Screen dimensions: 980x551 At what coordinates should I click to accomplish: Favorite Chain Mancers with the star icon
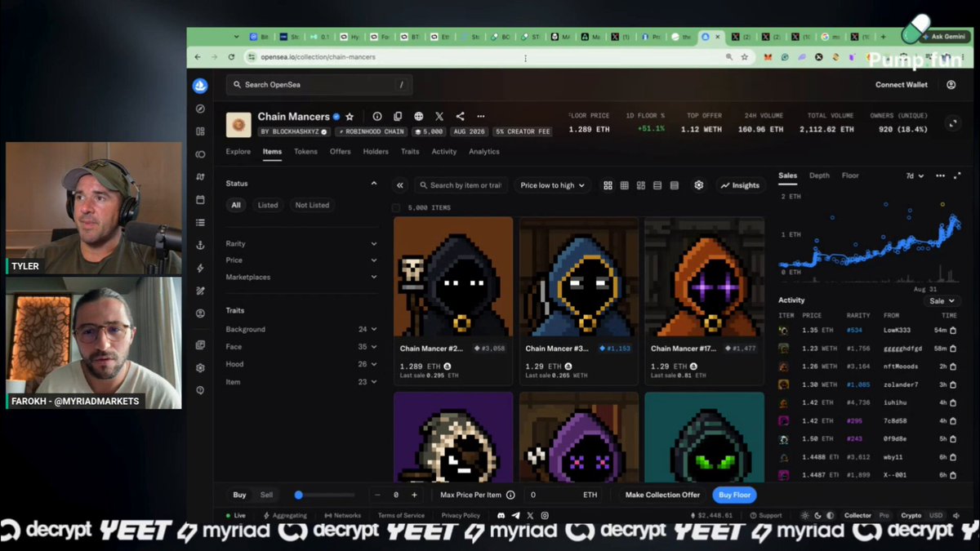click(350, 117)
